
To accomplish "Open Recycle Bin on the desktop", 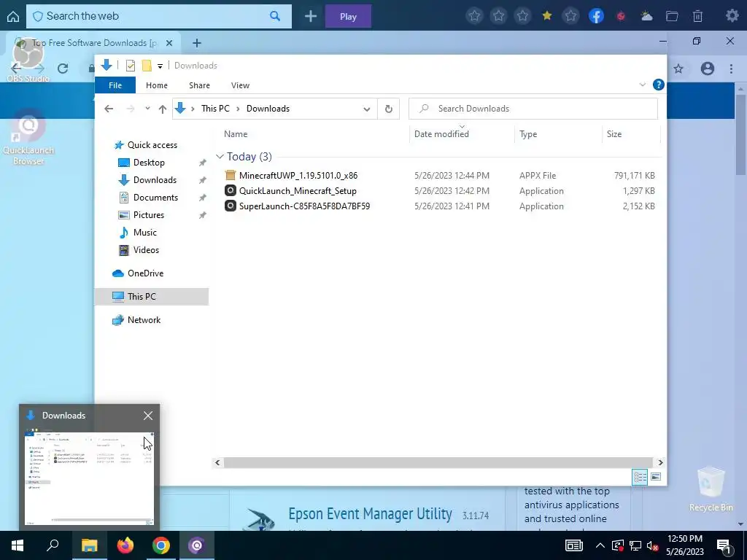I will click(711, 489).
